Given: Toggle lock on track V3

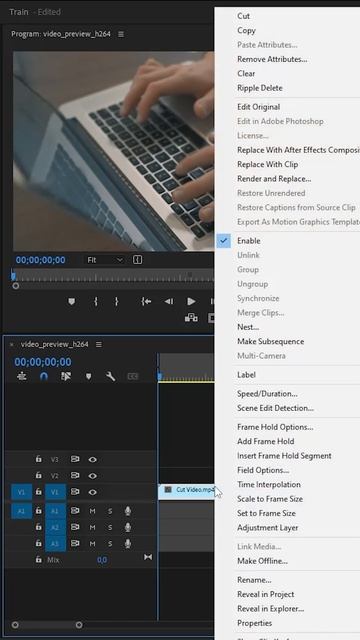Looking at the screenshot, I should point(38,459).
